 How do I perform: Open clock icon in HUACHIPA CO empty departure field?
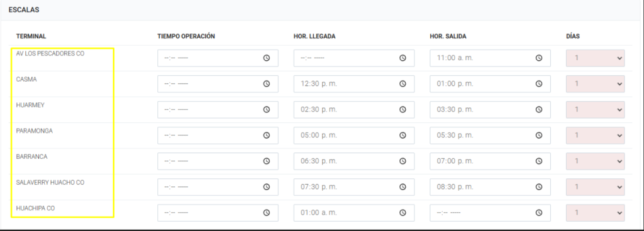pyautogui.click(x=539, y=213)
